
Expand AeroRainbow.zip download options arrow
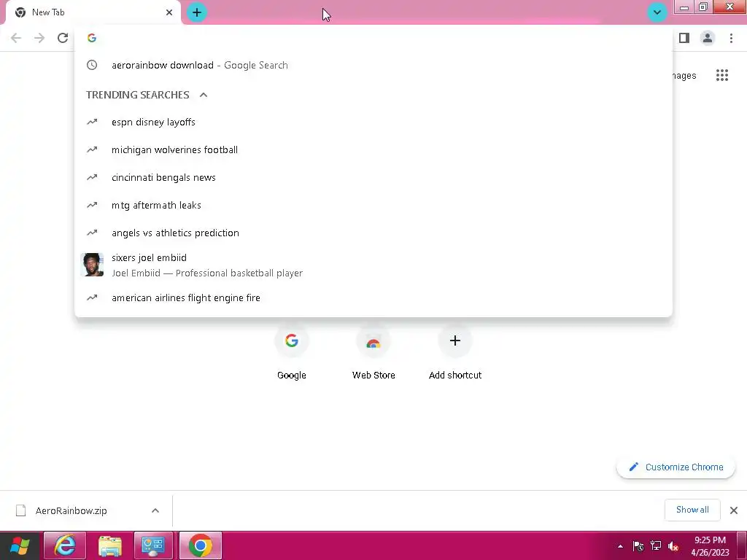tap(155, 510)
